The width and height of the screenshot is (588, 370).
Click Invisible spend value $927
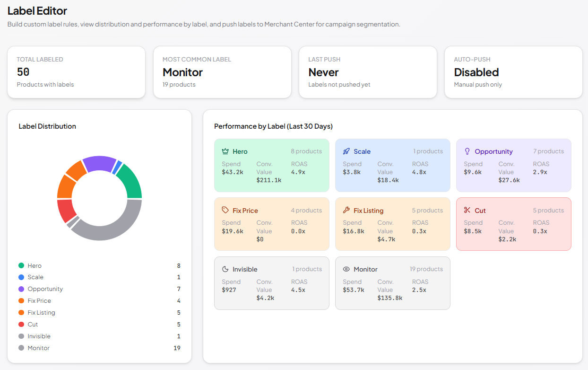(x=229, y=290)
